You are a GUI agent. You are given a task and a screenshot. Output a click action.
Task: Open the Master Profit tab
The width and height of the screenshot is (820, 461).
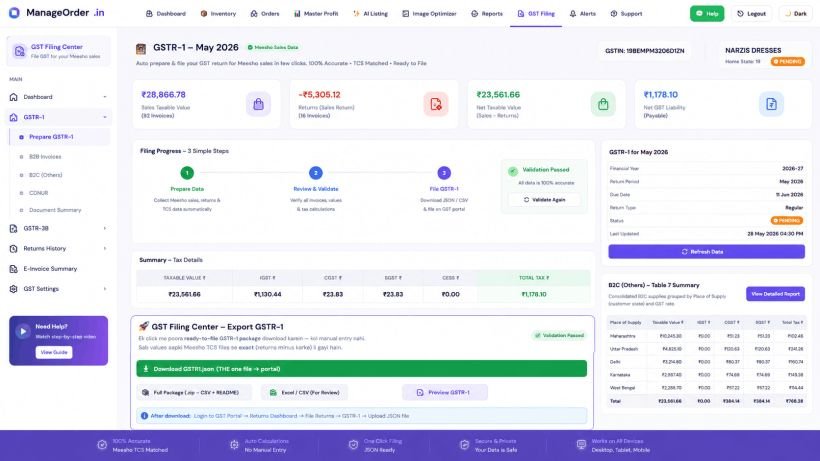[316, 14]
